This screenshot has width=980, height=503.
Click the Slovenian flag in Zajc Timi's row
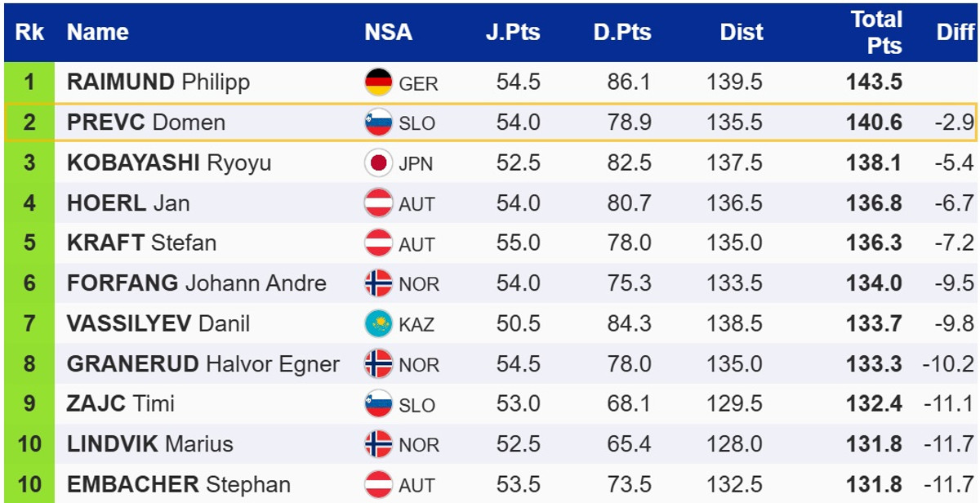click(379, 404)
